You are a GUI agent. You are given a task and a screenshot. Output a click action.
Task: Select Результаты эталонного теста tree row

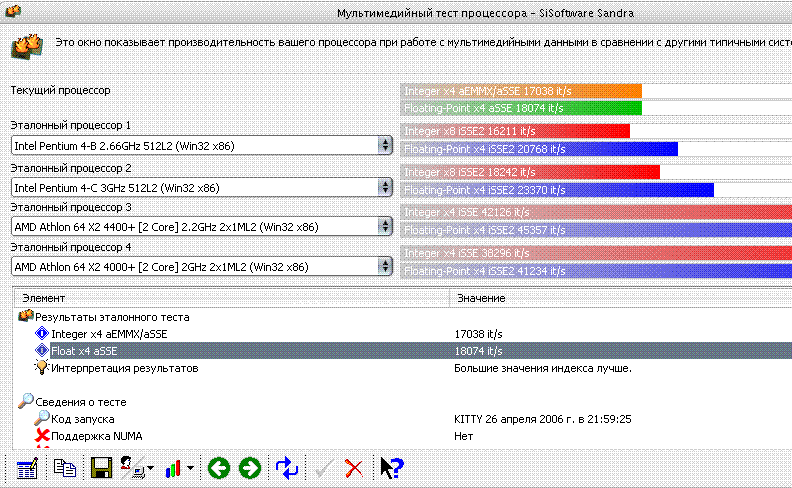point(403,317)
